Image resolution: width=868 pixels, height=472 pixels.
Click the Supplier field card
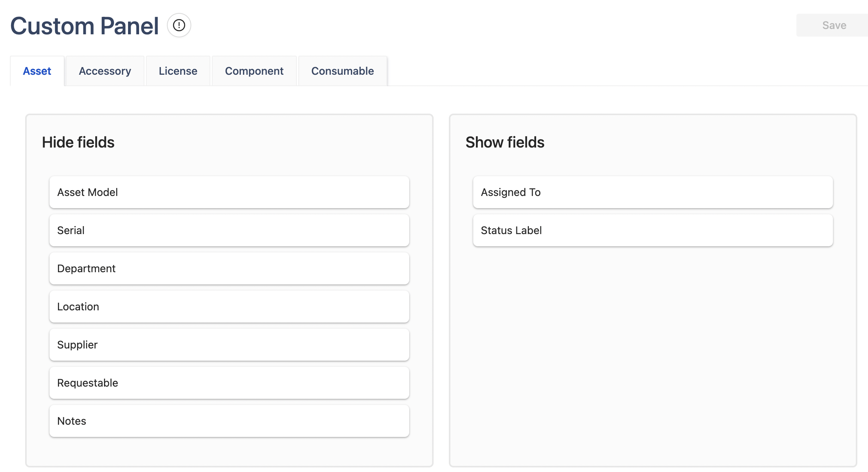[x=229, y=345]
